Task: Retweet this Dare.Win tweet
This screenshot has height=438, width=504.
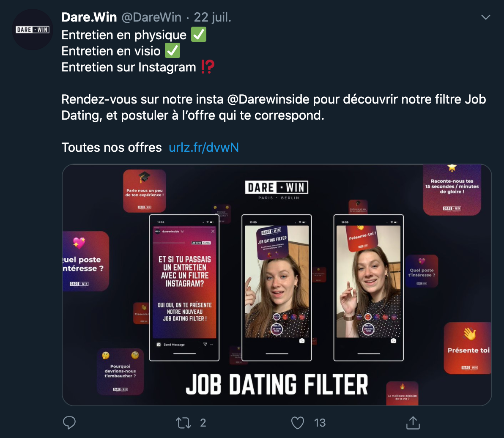Action: pos(184,422)
